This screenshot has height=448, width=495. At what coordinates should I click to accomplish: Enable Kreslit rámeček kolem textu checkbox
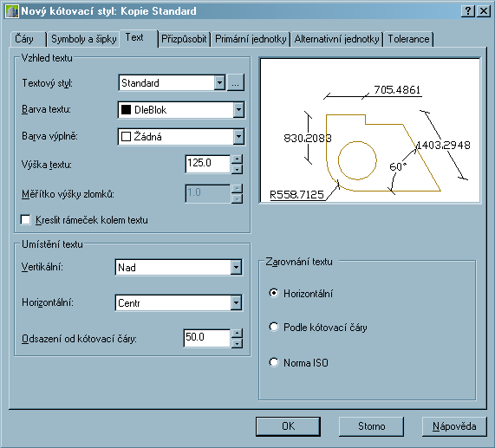tap(25, 219)
